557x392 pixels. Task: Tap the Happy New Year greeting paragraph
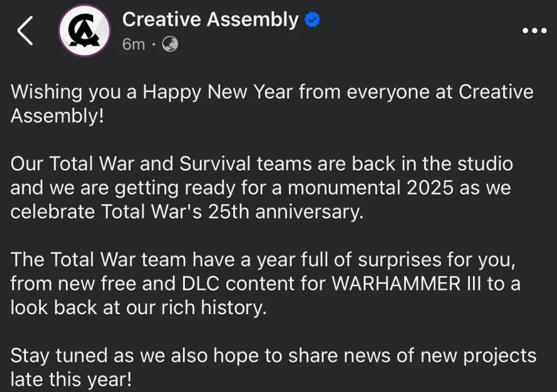point(272,104)
